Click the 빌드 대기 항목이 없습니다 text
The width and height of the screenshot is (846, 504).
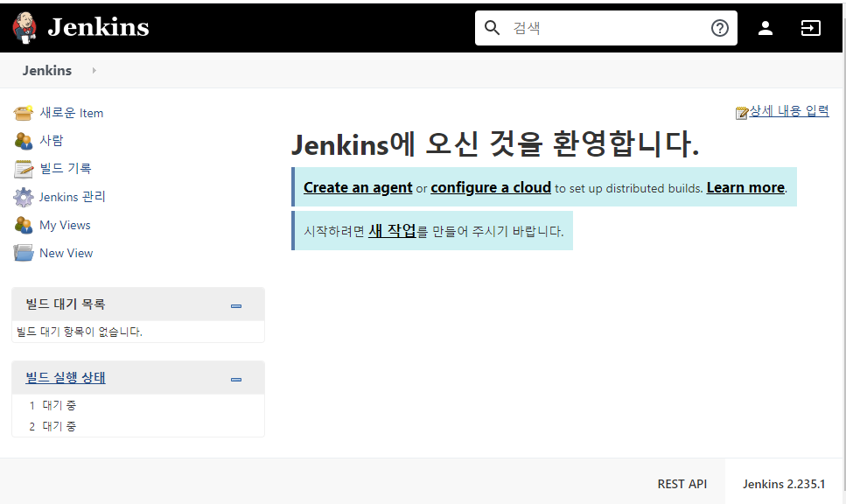click(x=80, y=332)
